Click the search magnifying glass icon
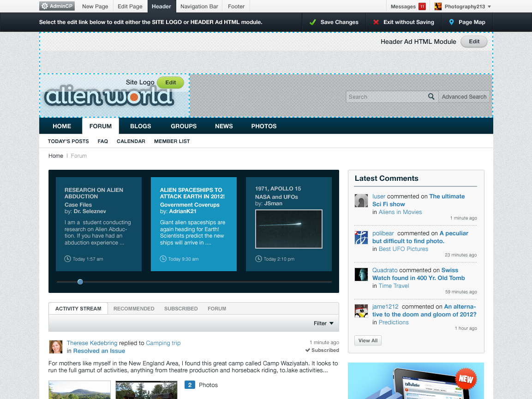The width and height of the screenshot is (532, 399). (431, 96)
